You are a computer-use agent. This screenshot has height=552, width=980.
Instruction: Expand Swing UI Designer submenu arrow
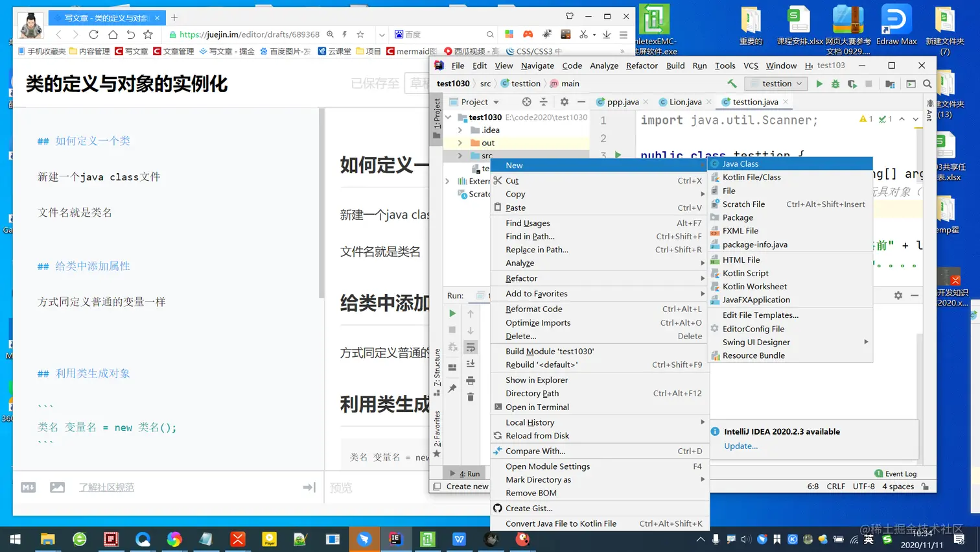866,342
